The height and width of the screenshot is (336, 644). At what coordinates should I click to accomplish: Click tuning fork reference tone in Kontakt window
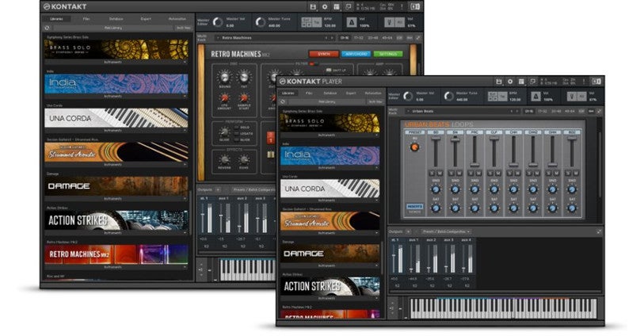coord(388,22)
